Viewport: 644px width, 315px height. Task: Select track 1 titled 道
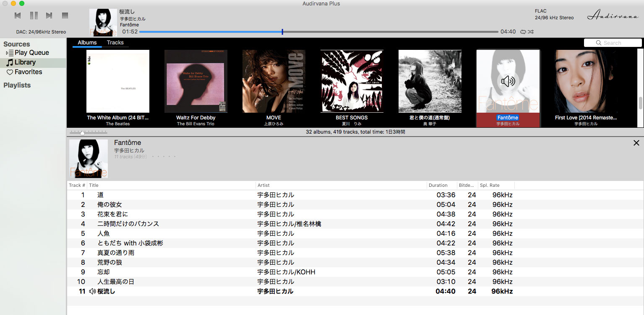[355, 195]
